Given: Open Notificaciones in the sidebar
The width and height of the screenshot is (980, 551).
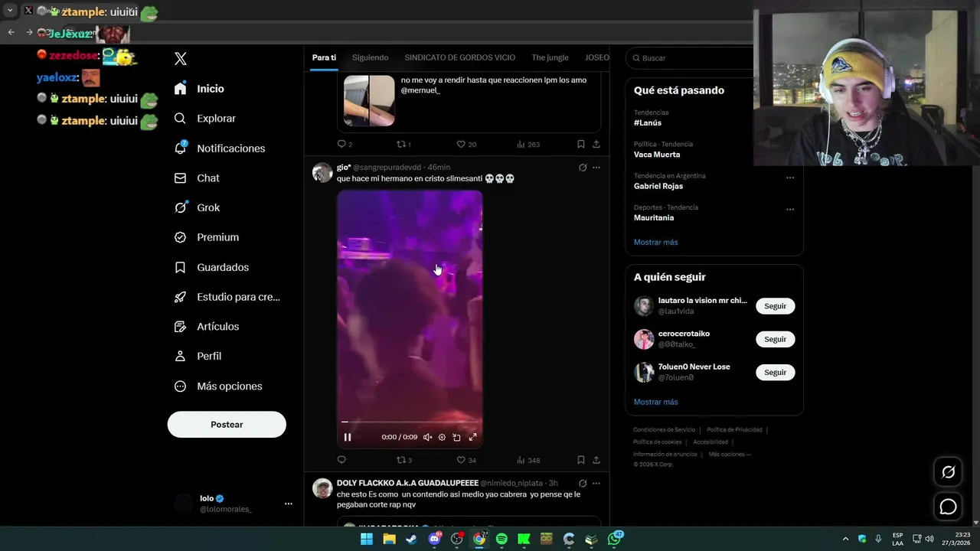Looking at the screenshot, I should click(x=219, y=148).
